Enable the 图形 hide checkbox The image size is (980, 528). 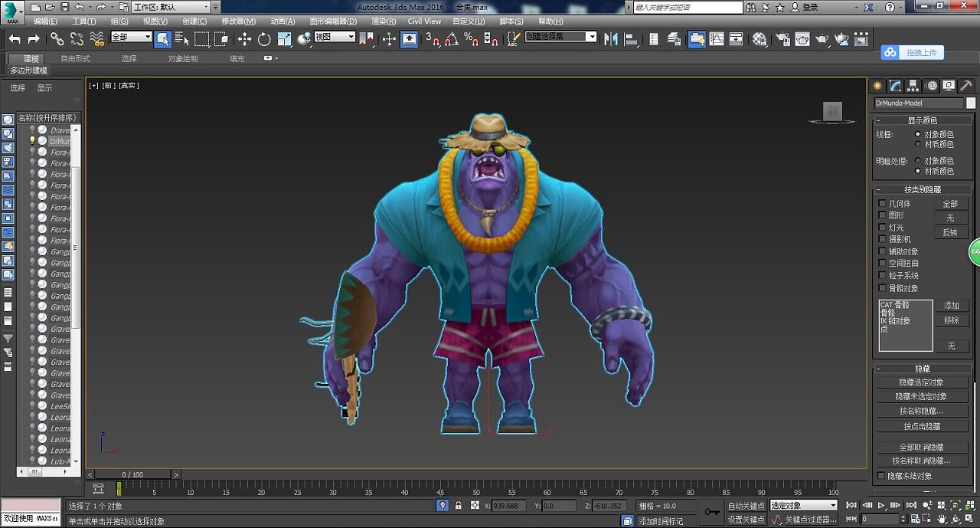(x=882, y=215)
